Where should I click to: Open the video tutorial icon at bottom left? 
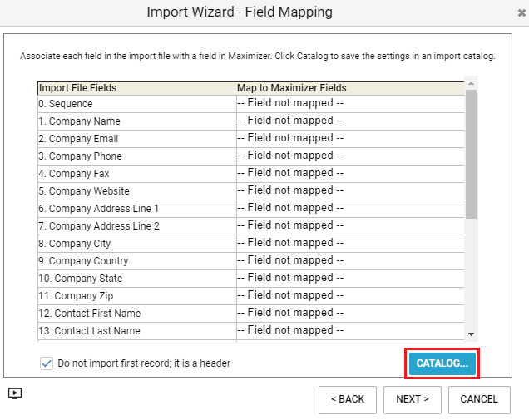15,393
